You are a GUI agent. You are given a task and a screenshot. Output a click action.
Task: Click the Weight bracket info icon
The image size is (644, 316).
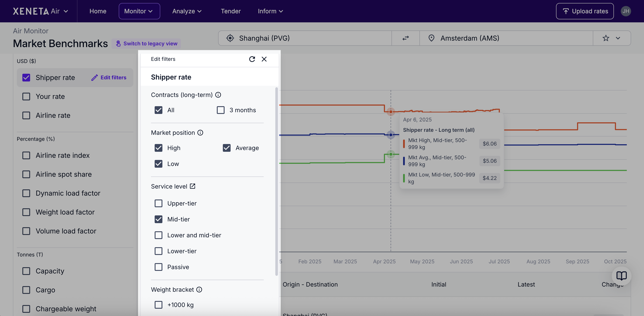pos(199,290)
